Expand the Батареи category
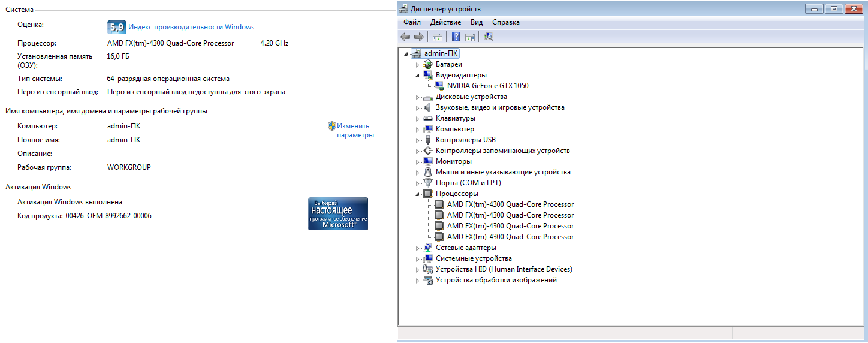868x343 pixels. pos(417,65)
